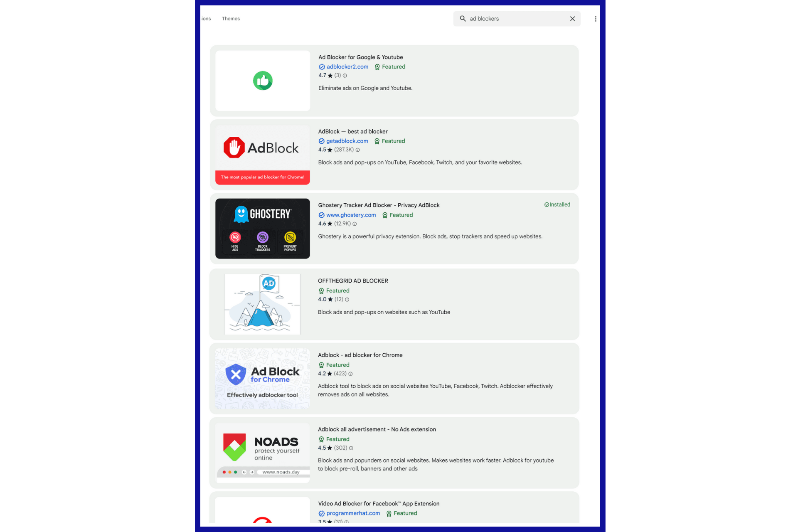Image resolution: width=798 pixels, height=532 pixels.
Task: Open the three-dot more options menu
Action: tap(596, 19)
